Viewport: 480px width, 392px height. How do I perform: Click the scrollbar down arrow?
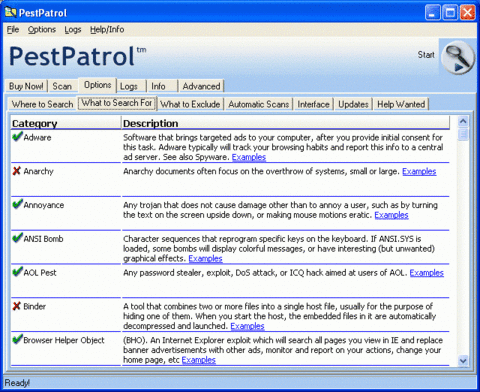[x=463, y=360]
